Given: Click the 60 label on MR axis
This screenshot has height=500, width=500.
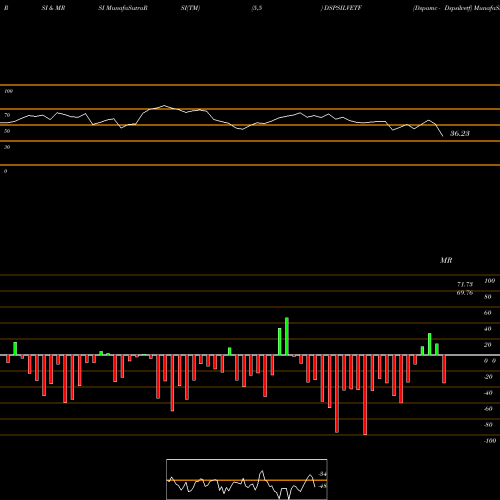Looking at the screenshot, I should (488, 313).
